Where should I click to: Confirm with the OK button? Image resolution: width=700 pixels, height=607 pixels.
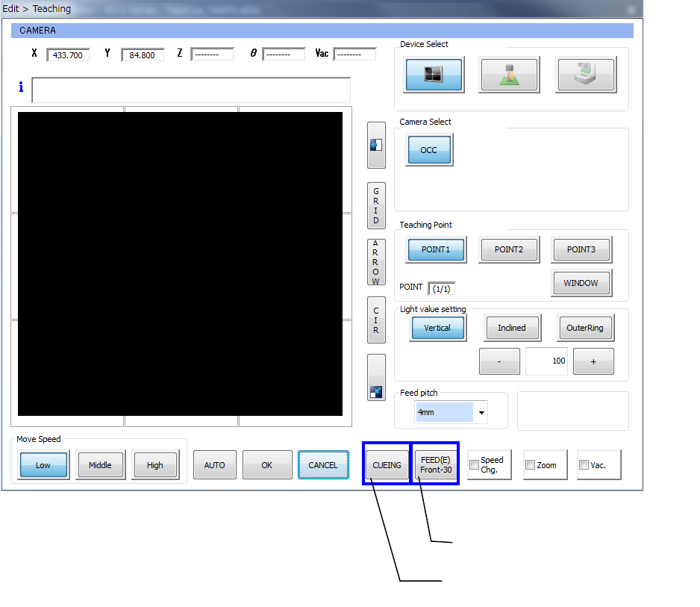tap(267, 465)
